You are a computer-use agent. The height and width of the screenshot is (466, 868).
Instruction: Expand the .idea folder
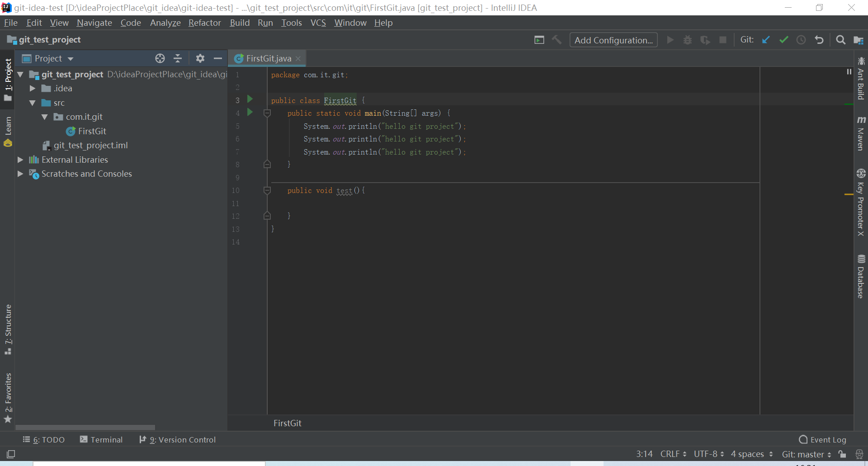click(33, 89)
